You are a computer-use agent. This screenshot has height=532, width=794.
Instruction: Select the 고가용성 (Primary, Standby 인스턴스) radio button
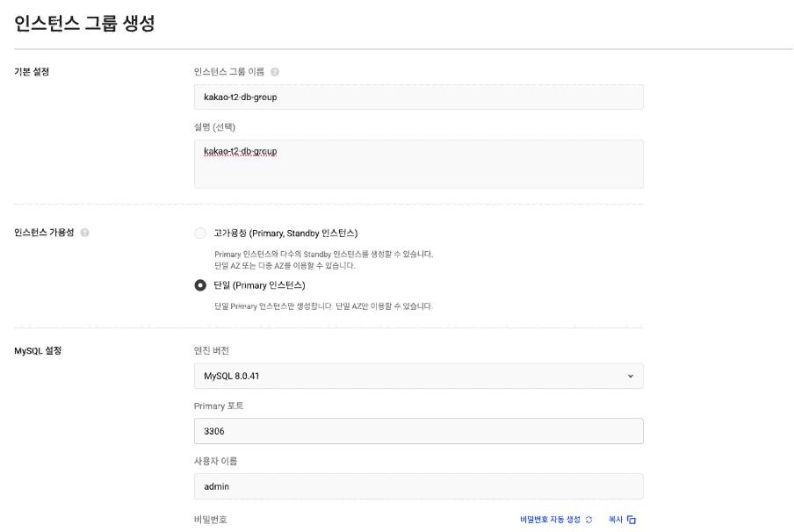tap(200, 233)
